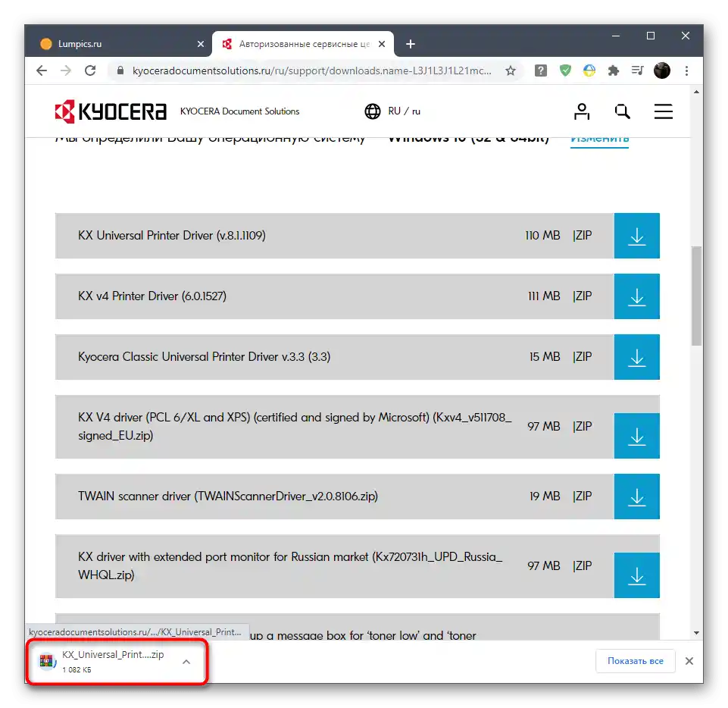Image resolution: width=728 pixels, height=708 pixels.
Task: Reload the current page
Action: click(x=90, y=70)
